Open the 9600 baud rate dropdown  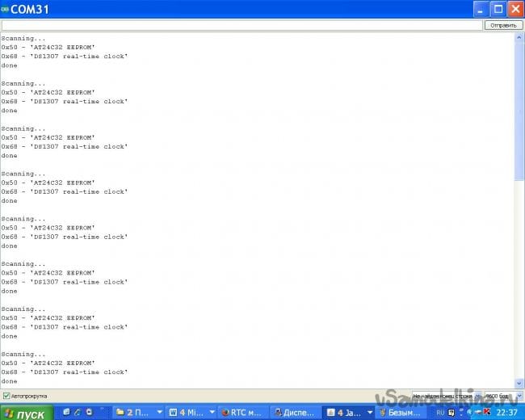[x=502, y=396]
